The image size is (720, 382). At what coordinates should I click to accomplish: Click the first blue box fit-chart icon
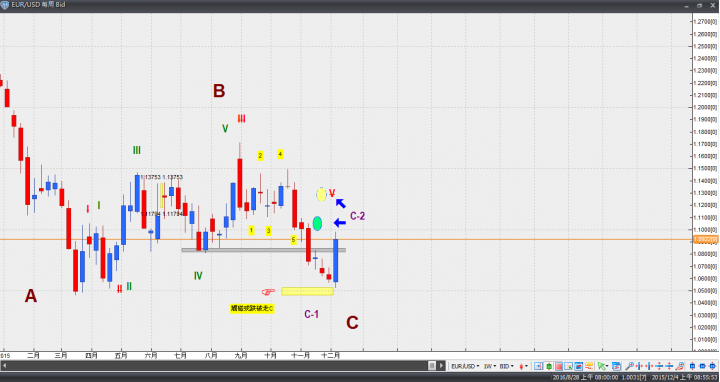click(x=692, y=366)
